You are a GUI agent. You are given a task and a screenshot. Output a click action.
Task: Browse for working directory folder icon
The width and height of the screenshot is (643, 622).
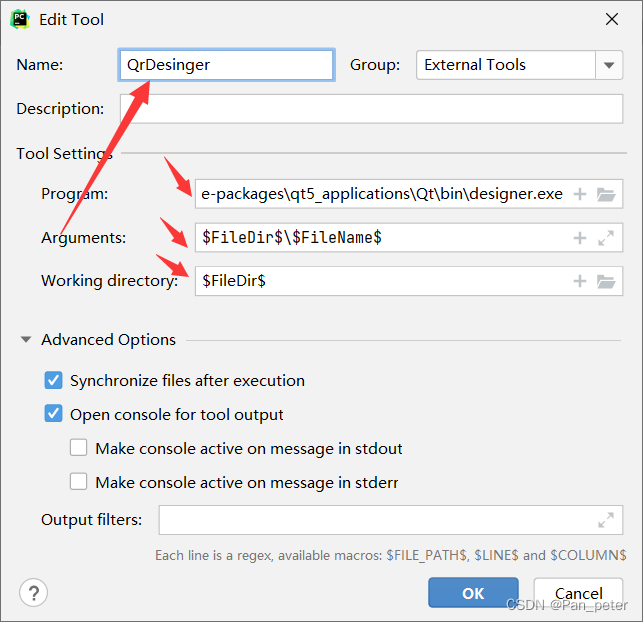606,281
